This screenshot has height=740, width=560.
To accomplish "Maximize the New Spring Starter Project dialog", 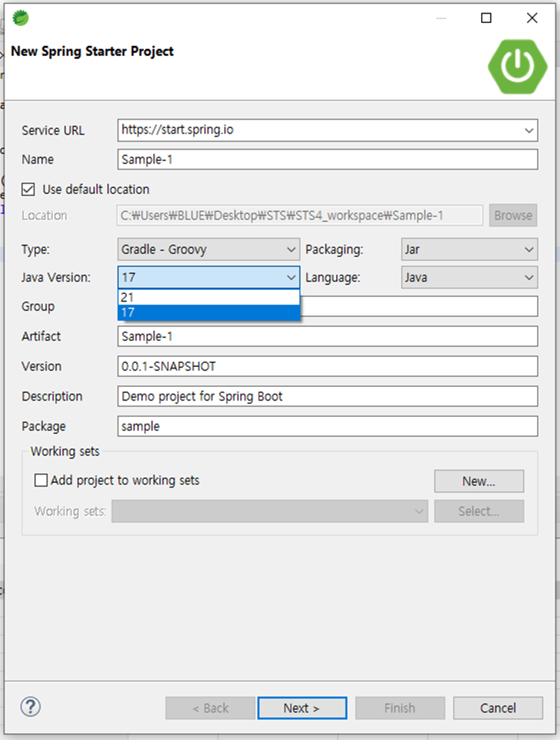I will pyautogui.click(x=486, y=18).
